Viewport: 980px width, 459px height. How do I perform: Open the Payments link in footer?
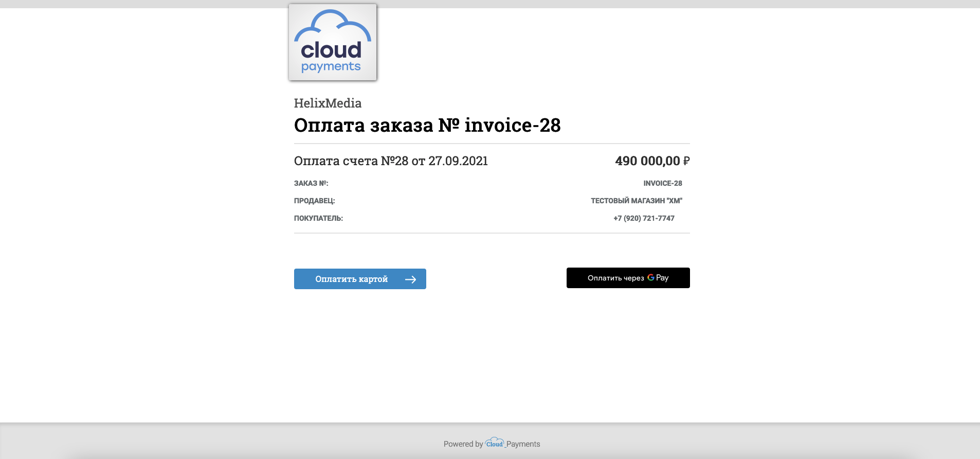523,444
